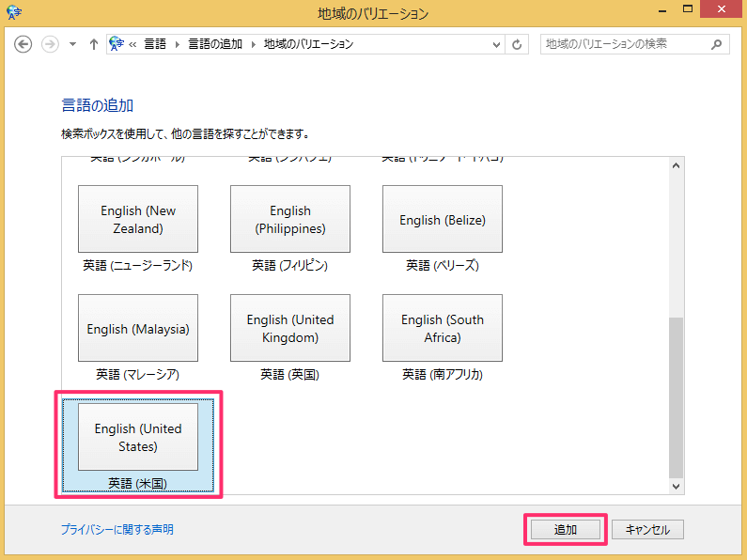The height and width of the screenshot is (560, 747).
Task: Click the 追加 button
Action: [x=565, y=529]
